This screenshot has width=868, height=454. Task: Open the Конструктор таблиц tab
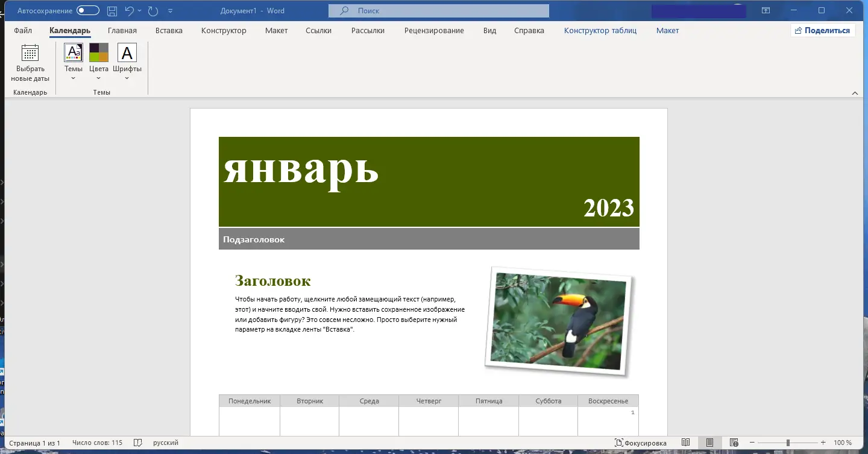(600, 30)
